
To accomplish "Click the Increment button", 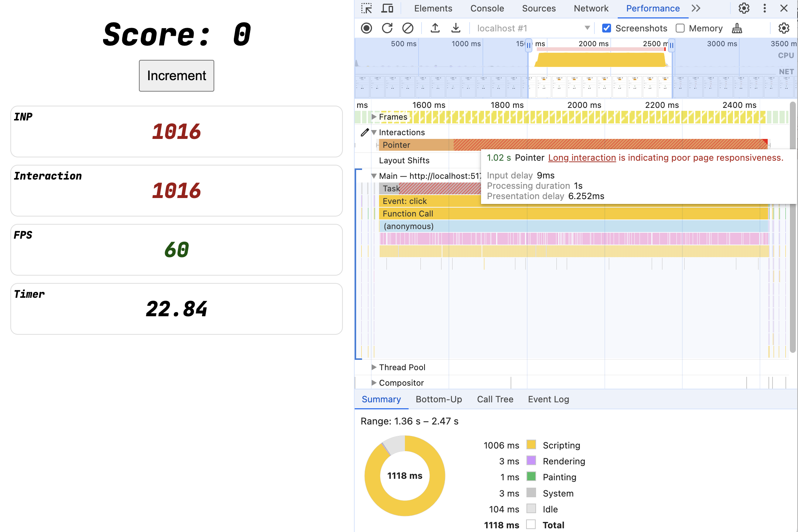I will click(x=176, y=75).
